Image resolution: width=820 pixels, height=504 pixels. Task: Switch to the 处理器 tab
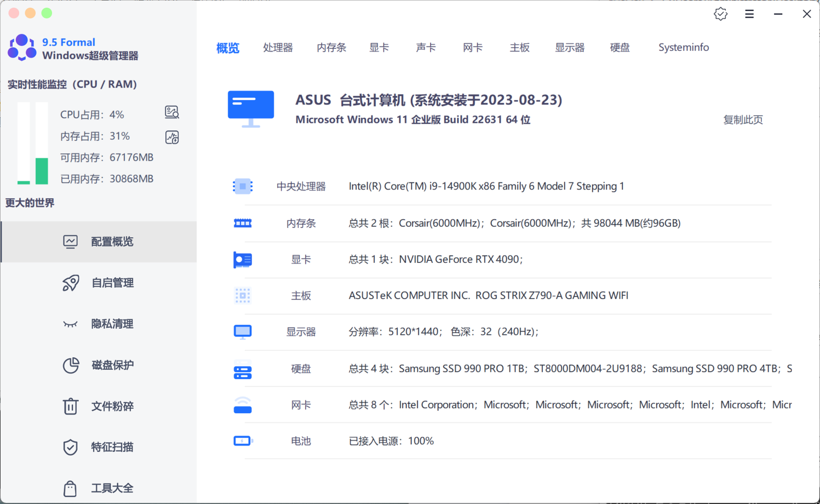[x=278, y=48]
